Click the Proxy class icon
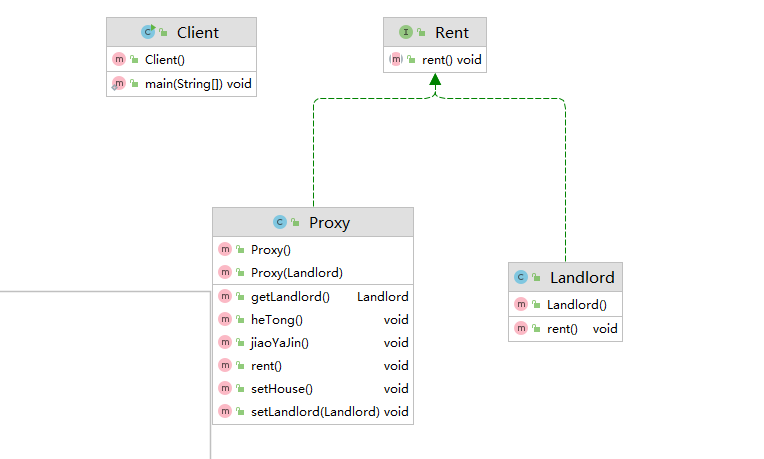The image size is (764, 459). coord(280,222)
